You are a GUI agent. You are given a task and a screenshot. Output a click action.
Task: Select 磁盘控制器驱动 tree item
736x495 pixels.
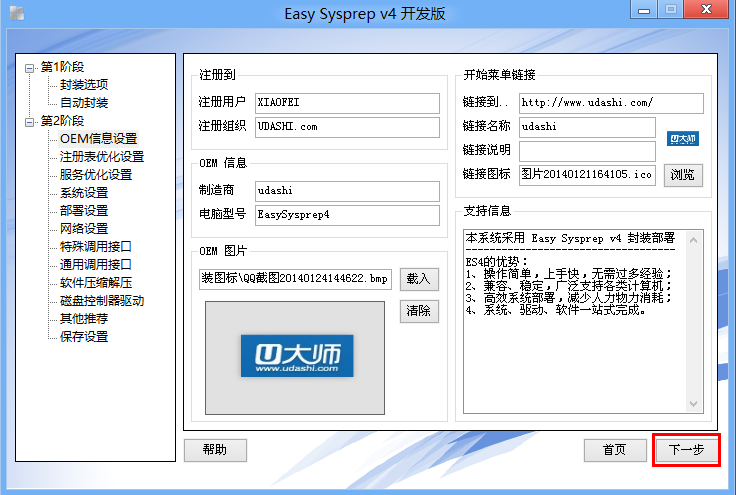[x=101, y=301]
